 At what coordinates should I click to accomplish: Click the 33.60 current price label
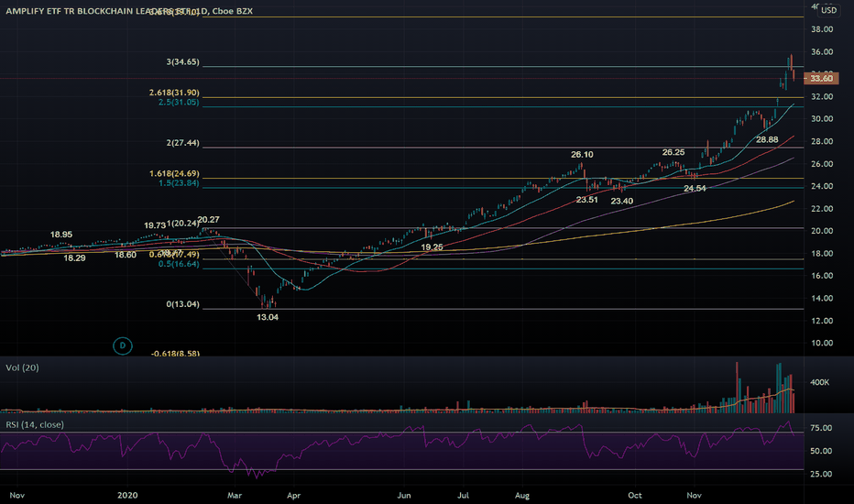821,79
